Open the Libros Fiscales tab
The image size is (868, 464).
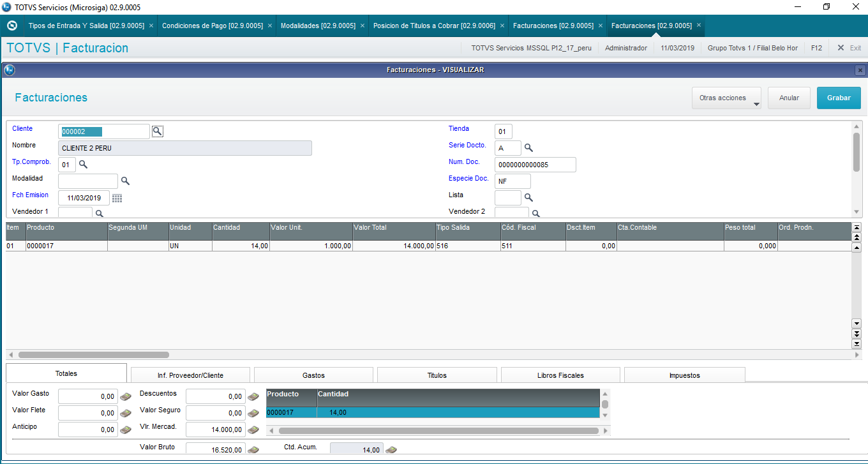pos(560,375)
